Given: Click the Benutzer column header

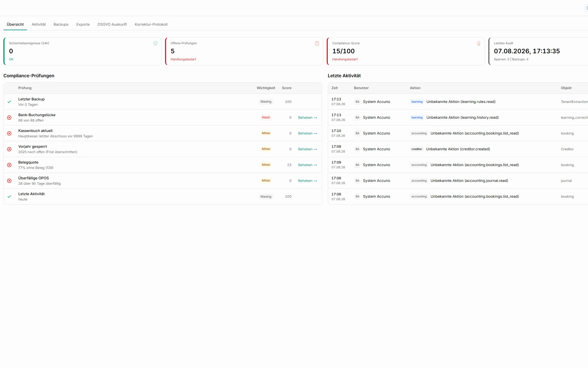Looking at the screenshot, I should point(361,88).
